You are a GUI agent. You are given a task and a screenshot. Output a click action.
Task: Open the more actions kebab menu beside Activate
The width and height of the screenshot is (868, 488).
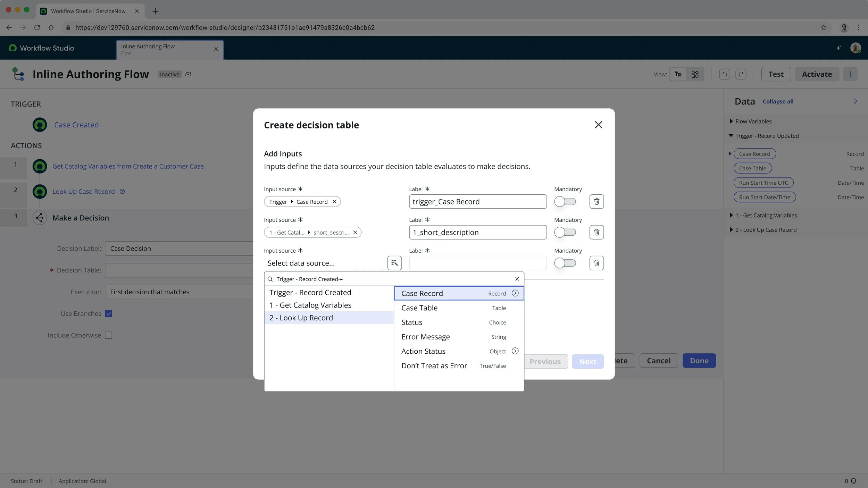(850, 74)
